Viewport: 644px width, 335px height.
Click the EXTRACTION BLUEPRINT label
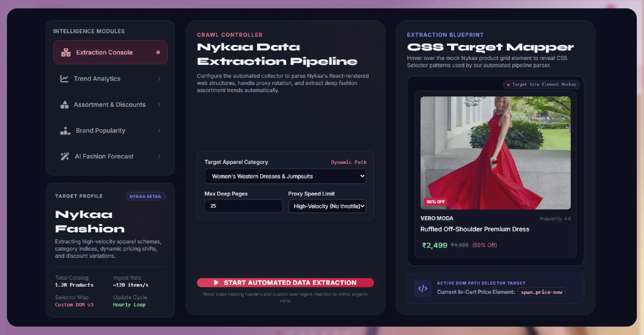point(445,35)
